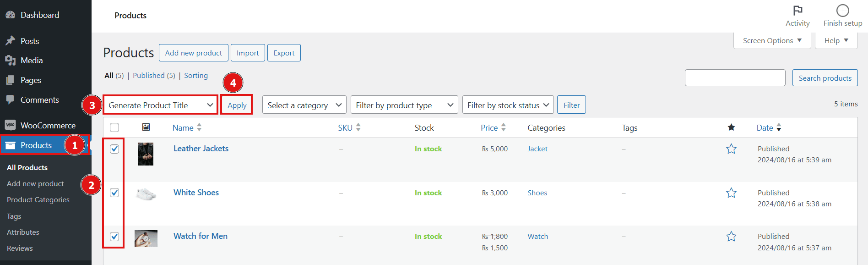This screenshot has width=868, height=265.
Task: Expand the Select a category dropdown
Action: point(304,105)
